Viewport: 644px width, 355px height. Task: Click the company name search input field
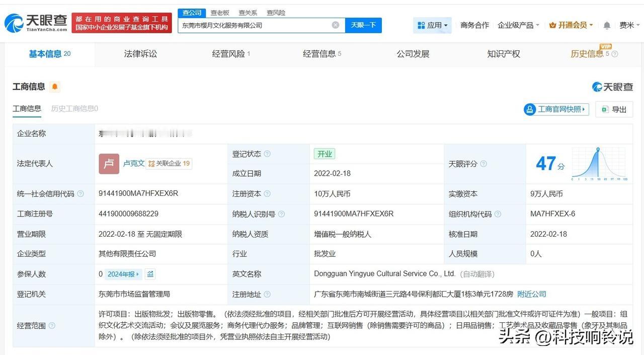[x=254, y=25]
